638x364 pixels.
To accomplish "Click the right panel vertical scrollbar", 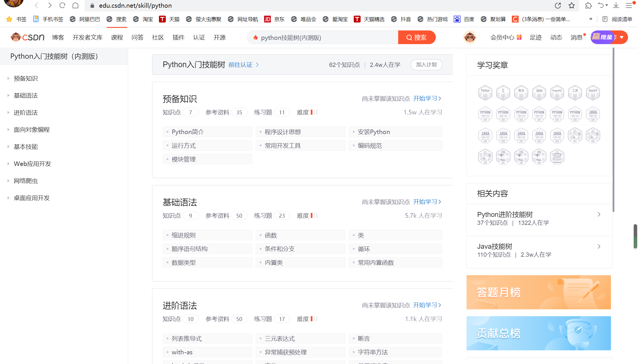I will coord(613,129).
